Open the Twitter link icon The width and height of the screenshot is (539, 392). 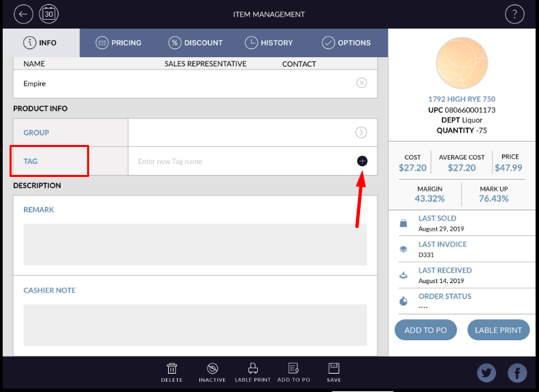pyautogui.click(x=487, y=372)
